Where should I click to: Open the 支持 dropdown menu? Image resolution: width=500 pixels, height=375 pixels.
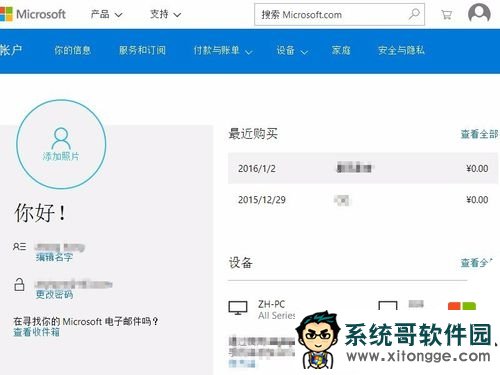[x=166, y=14]
